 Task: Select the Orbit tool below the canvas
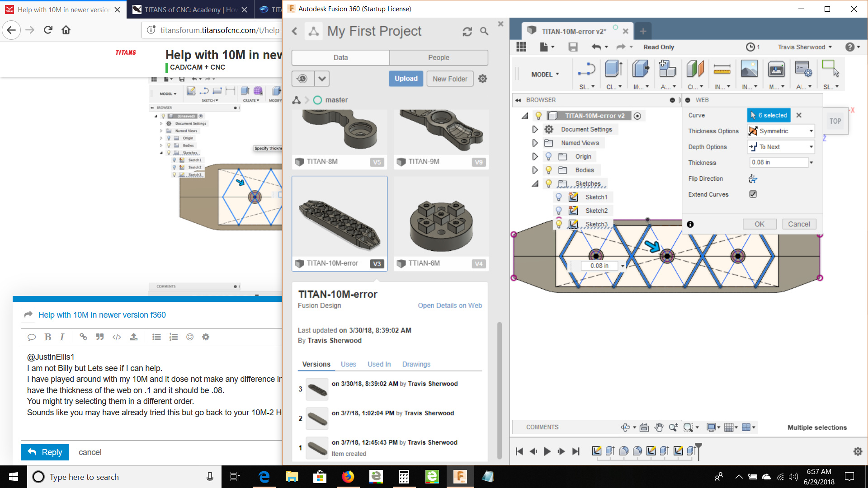pyautogui.click(x=626, y=427)
